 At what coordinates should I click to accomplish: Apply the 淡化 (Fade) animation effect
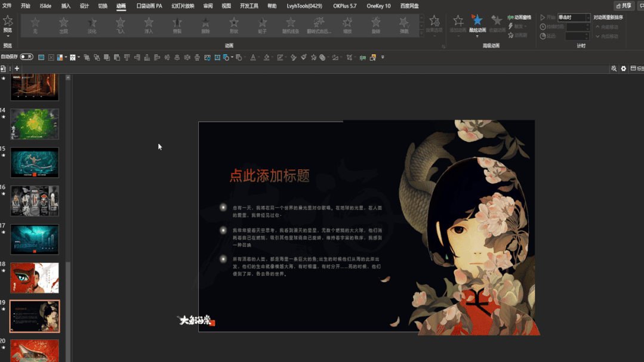click(x=92, y=24)
